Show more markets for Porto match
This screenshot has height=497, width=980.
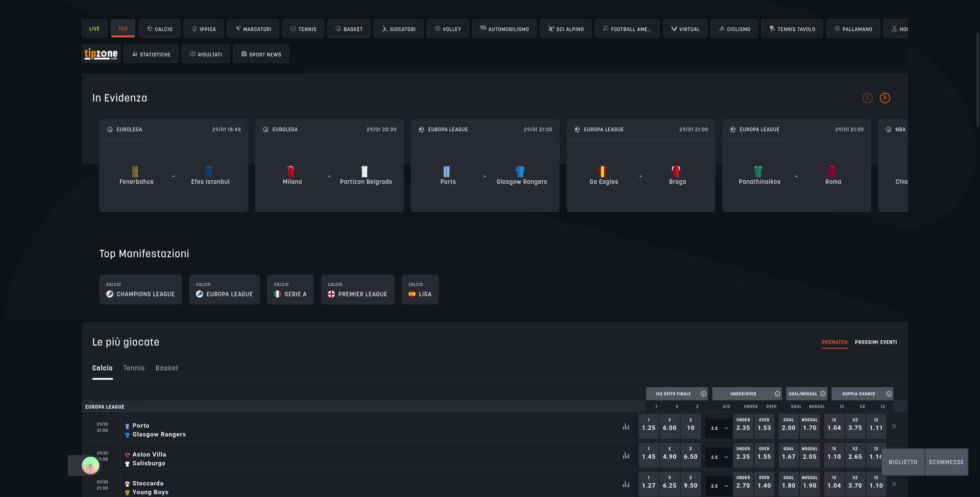[894, 426]
